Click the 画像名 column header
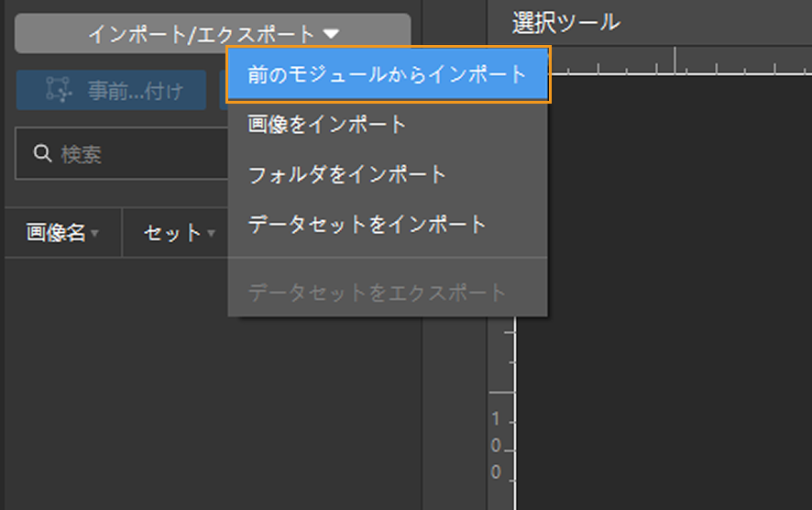Image resolution: width=812 pixels, height=510 pixels. (63, 233)
